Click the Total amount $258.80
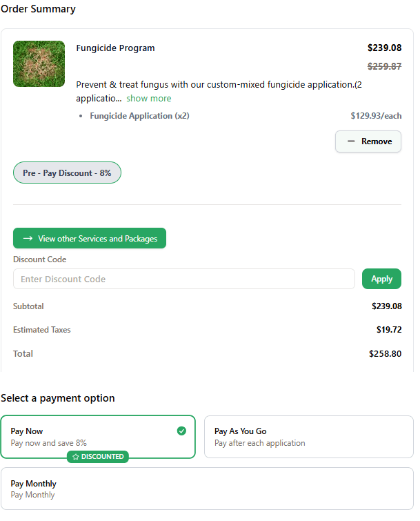This screenshot has width=420, height=521. click(x=385, y=354)
